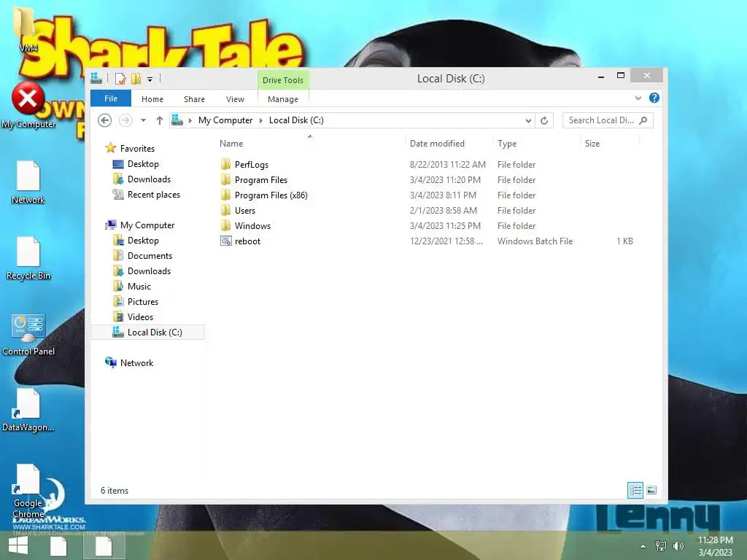The height and width of the screenshot is (560, 747).
Task: Open the File ribbon tab
Action: click(x=111, y=98)
